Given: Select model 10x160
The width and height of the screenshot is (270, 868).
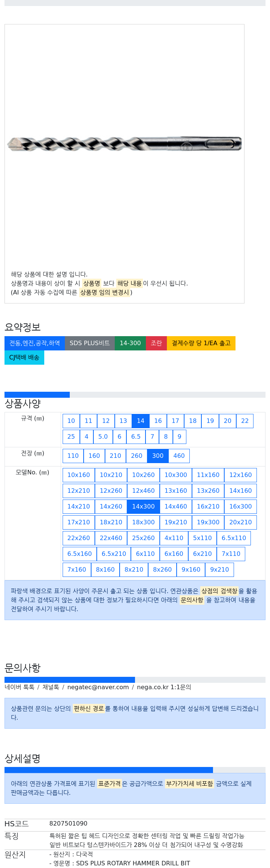Looking at the screenshot, I should (79, 475).
